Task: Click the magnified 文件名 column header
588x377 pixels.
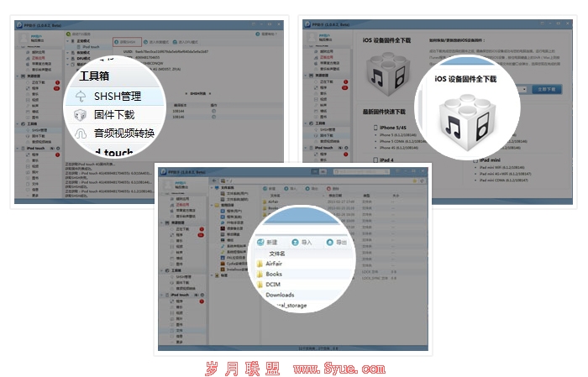Action: (x=277, y=254)
